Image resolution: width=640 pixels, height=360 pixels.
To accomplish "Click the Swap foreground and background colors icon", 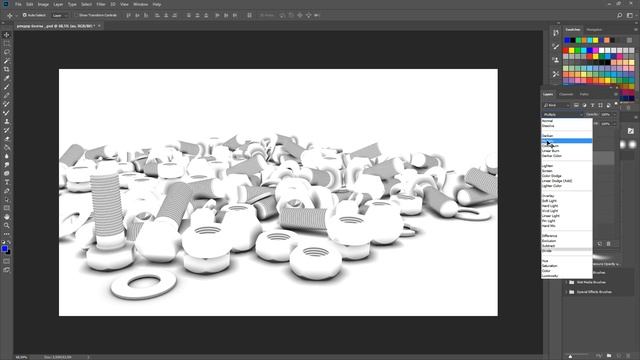I will (9, 242).
